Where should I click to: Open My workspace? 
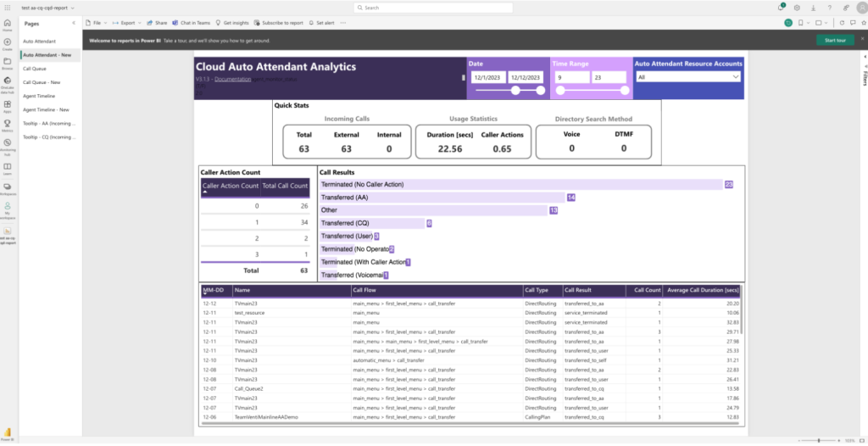click(7, 210)
